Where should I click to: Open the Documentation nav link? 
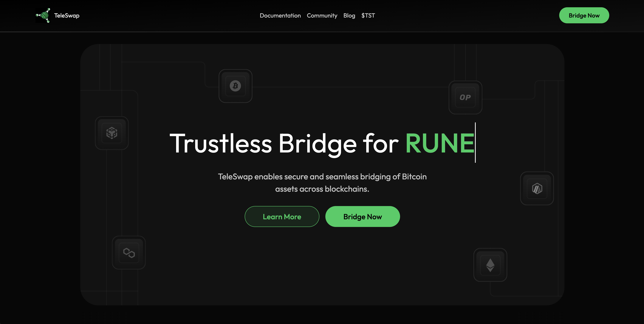click(280, 15)
